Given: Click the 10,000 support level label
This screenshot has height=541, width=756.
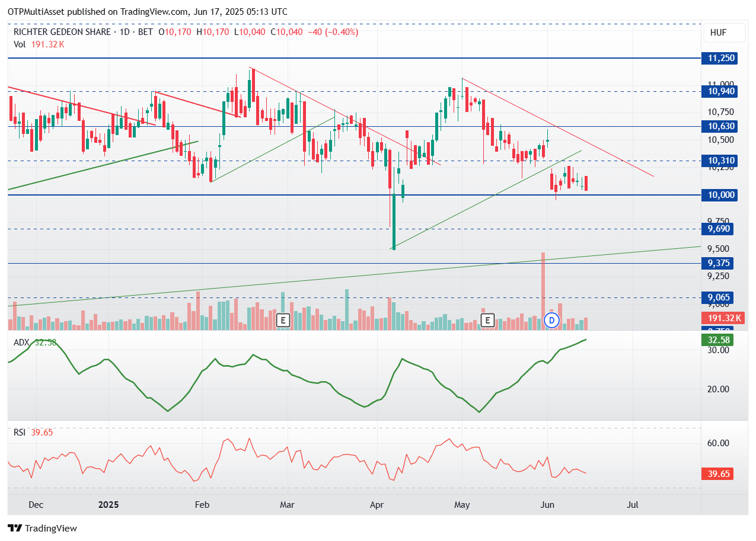Looking at the screenshot, I should (x=719, y=195).
